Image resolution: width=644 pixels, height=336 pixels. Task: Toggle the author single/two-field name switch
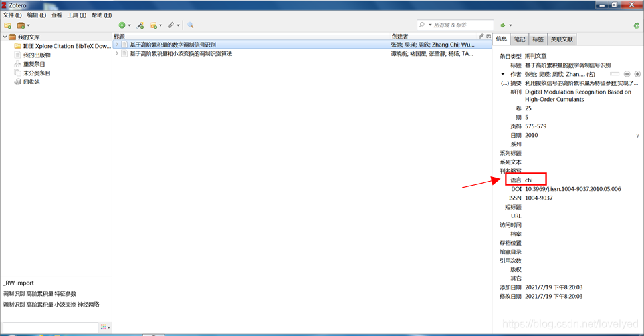615,74
